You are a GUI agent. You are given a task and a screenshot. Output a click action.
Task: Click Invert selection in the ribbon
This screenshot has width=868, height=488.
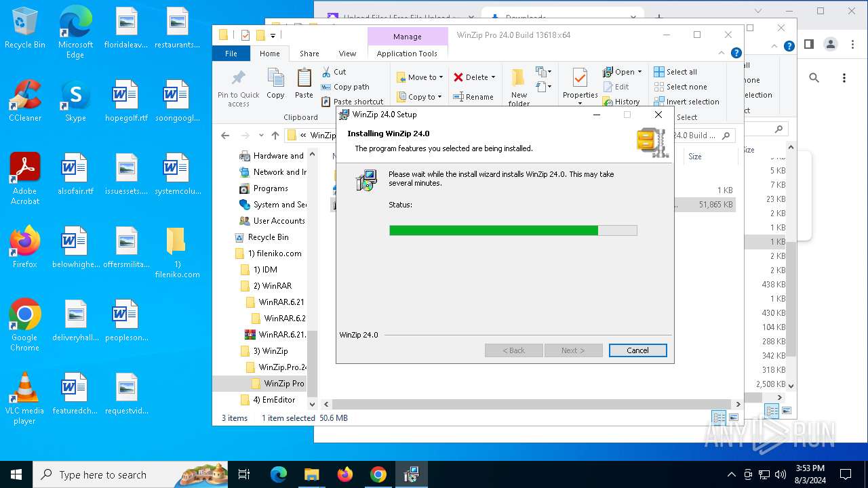686,102
